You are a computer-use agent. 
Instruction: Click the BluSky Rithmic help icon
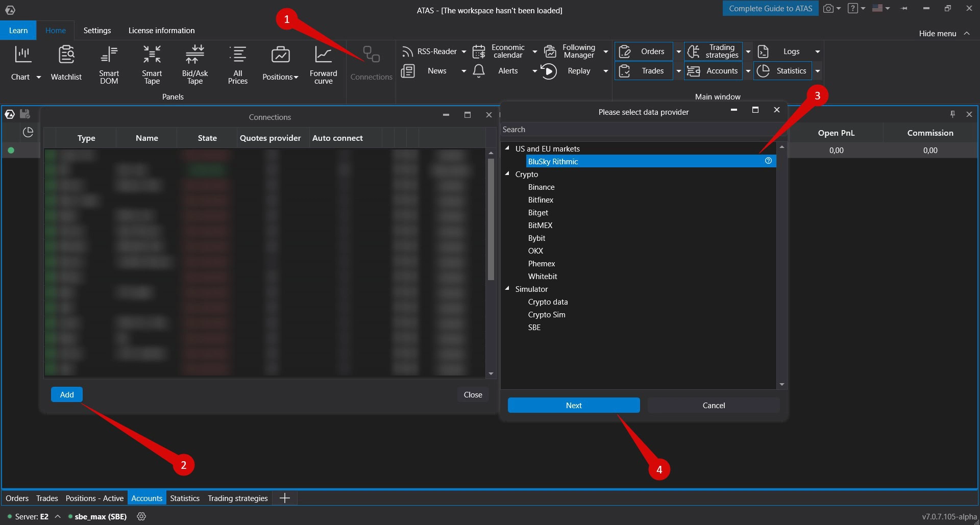(x=768, y=161)
